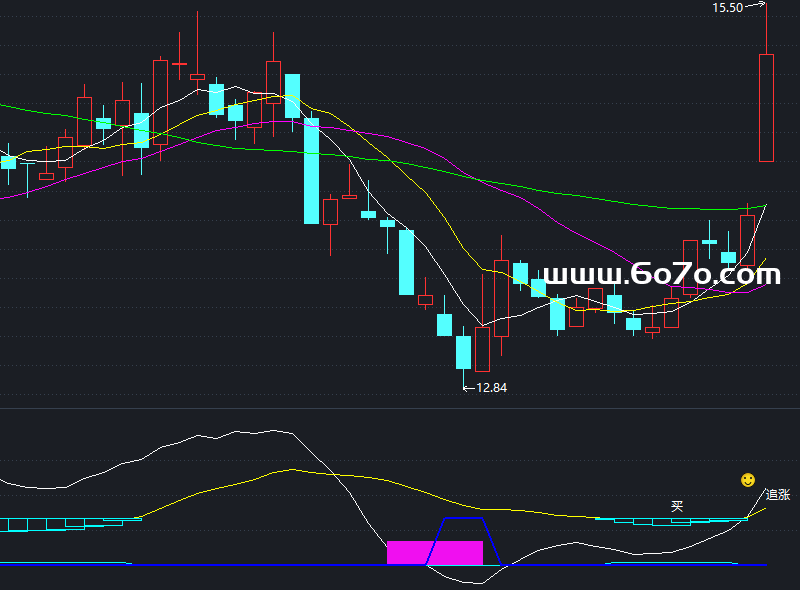Click the 追涨 signal label

pyautogui.click(x=777, y=495)
